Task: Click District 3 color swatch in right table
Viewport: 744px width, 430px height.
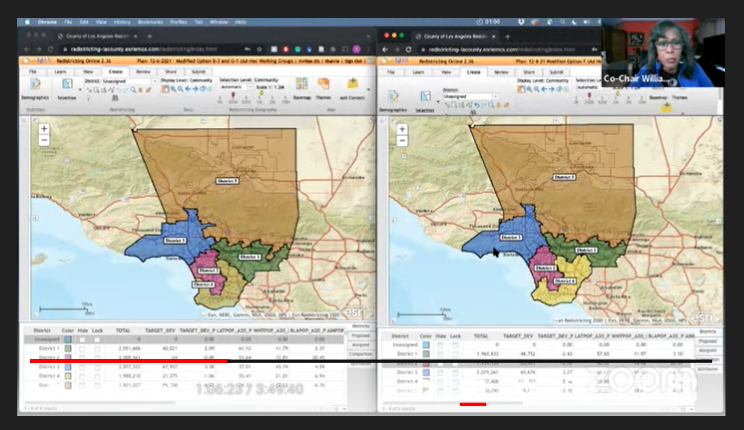Action: pyautogui.click(x=426, y=373)
